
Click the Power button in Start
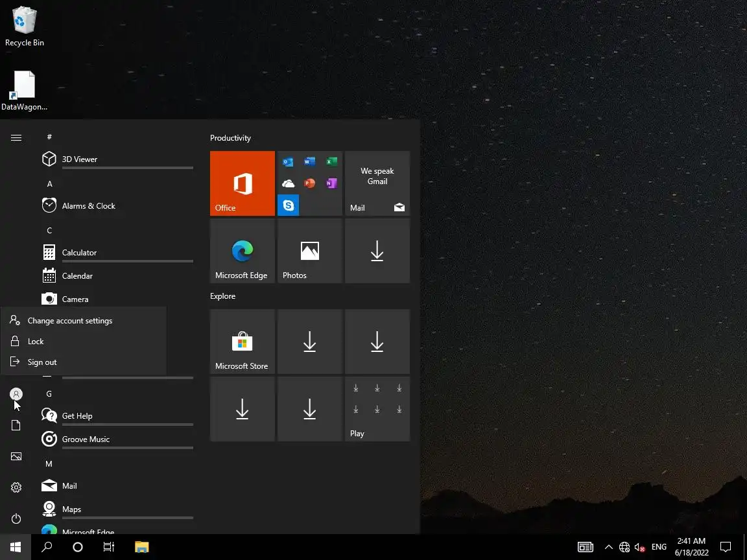point(16,519)
